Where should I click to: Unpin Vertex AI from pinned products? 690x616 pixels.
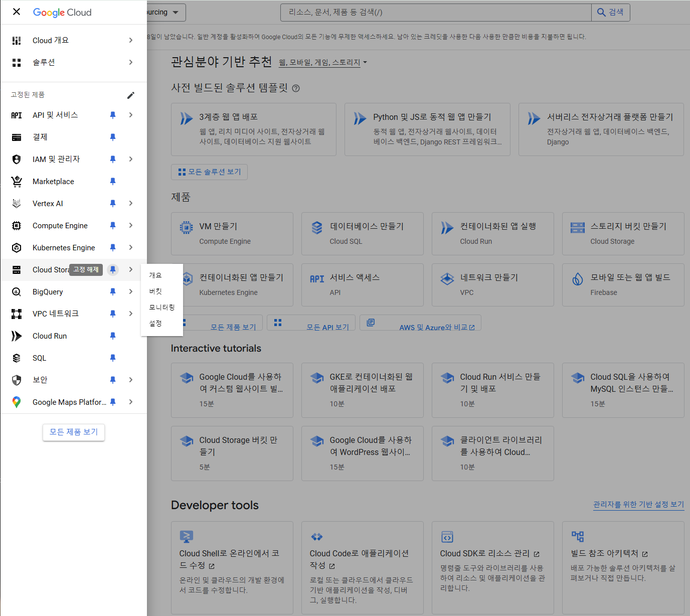pyautogui.click(x=113, y=204)
